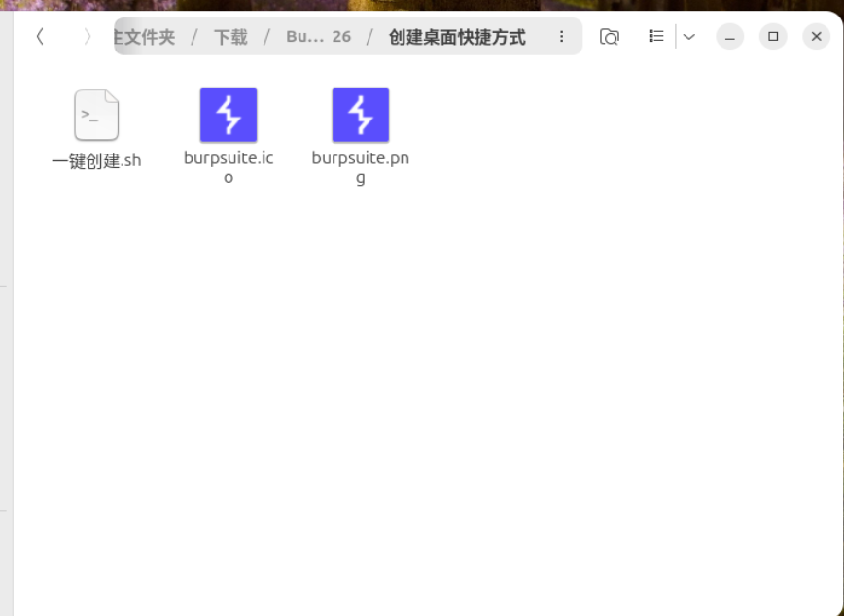Open the path bar three-dot menu
Screen dimensions: 844x616
coord(561,37)
